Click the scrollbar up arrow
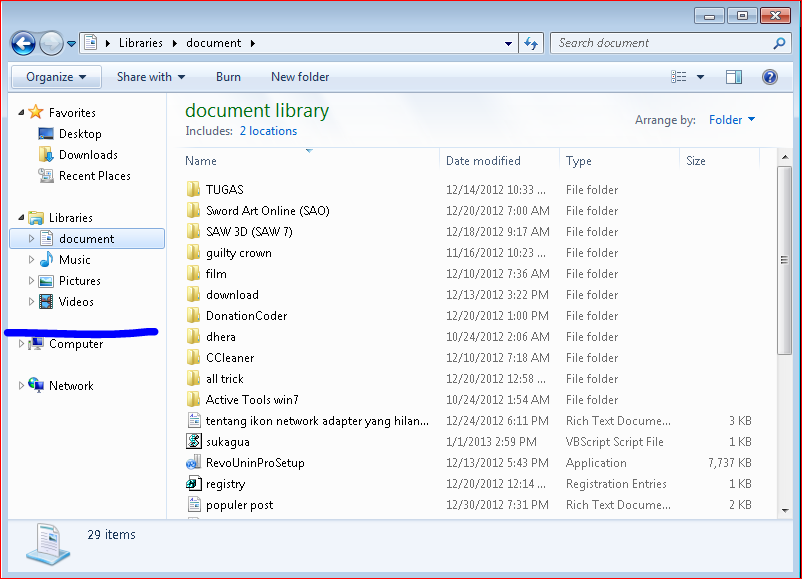802x579 pixels. [x=785, y=157]
